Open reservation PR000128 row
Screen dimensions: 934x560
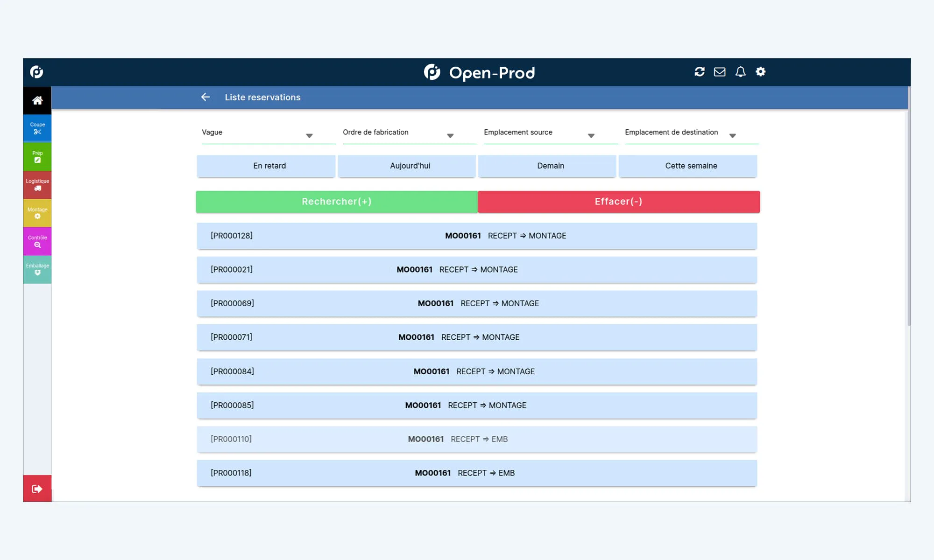tap(476, 236)
